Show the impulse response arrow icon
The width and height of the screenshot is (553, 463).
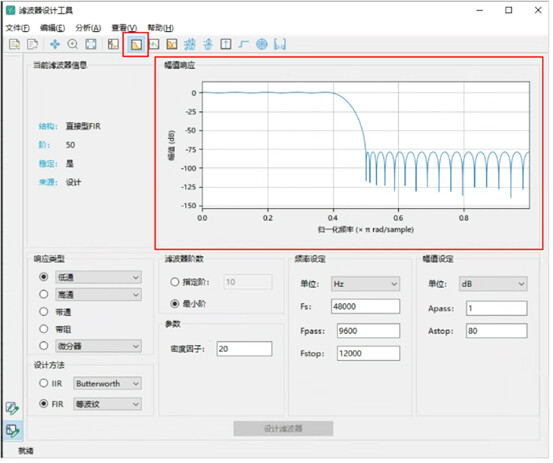click(226, 44)
